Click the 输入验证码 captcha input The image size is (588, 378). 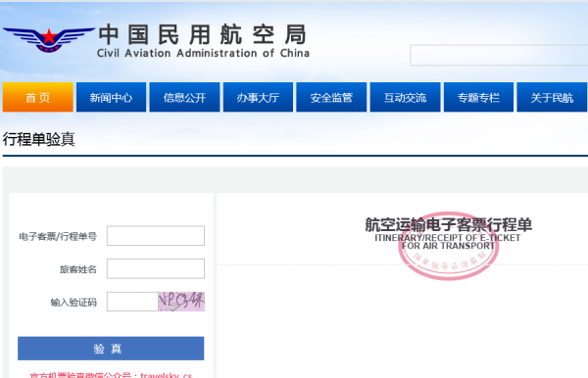pyautogui.click(x=132, y=302)
